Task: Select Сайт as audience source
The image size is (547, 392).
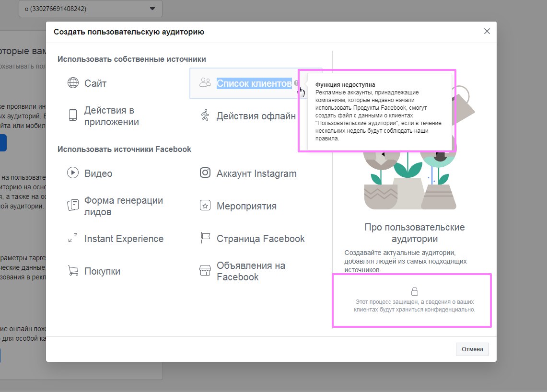Action: click(x=95, y=83)
